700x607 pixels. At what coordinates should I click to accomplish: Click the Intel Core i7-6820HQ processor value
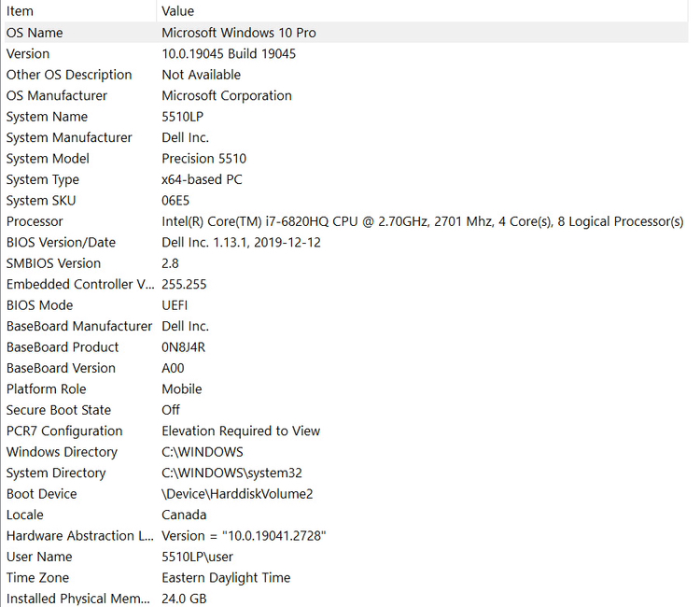click(422, 221)
